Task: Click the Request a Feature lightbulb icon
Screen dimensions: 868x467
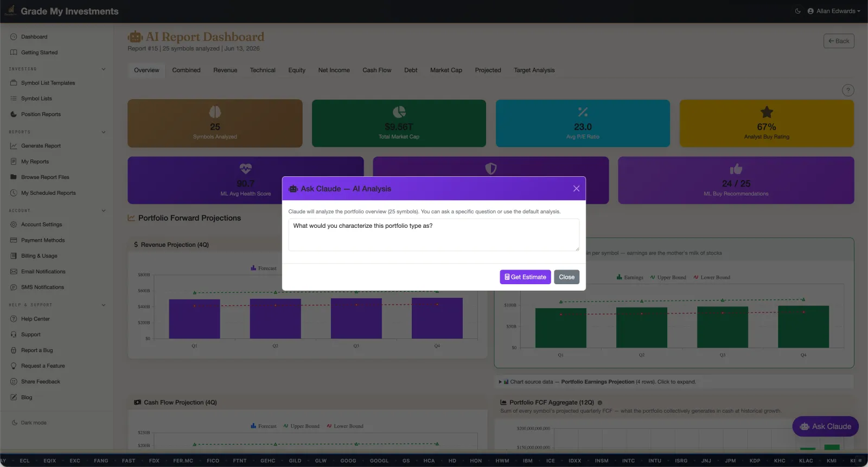Action: 14,366
